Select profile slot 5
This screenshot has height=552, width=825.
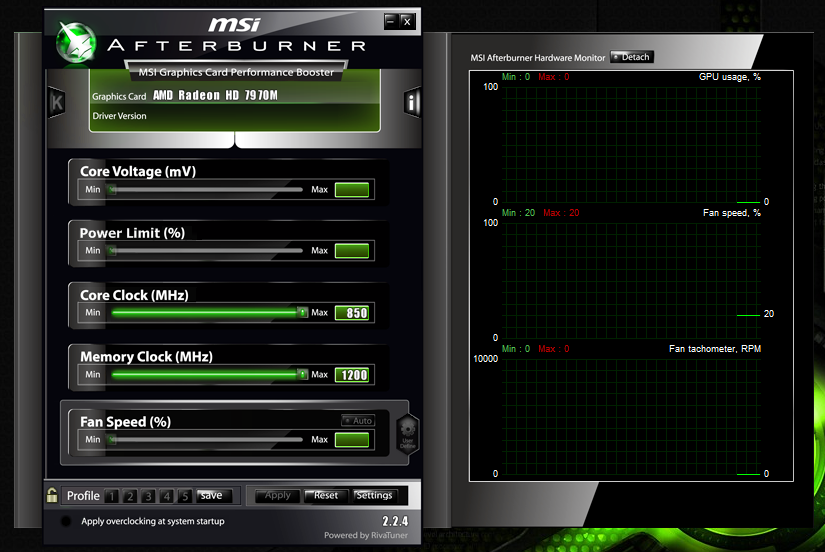185,496
